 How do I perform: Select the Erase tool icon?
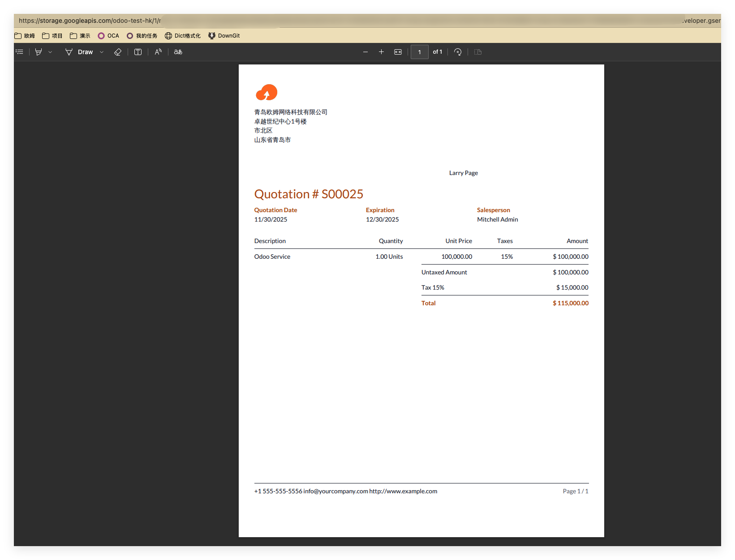point(118,52)
